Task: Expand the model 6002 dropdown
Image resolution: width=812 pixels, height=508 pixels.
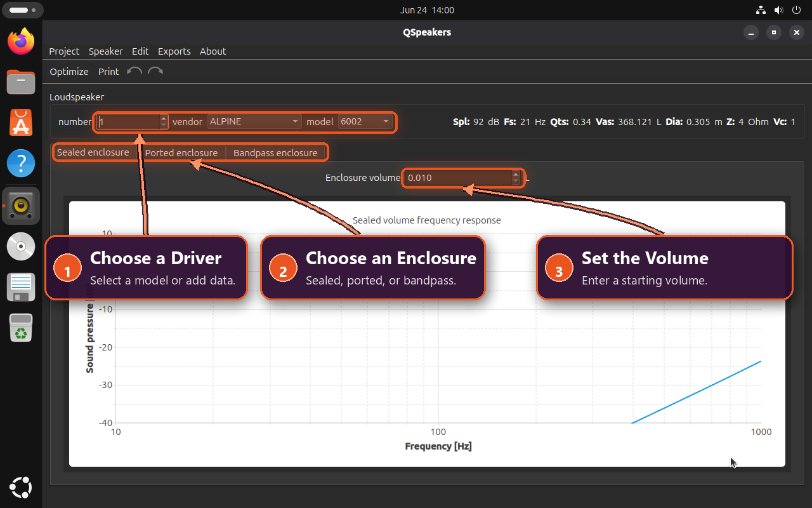Action: tap(365, 121)
